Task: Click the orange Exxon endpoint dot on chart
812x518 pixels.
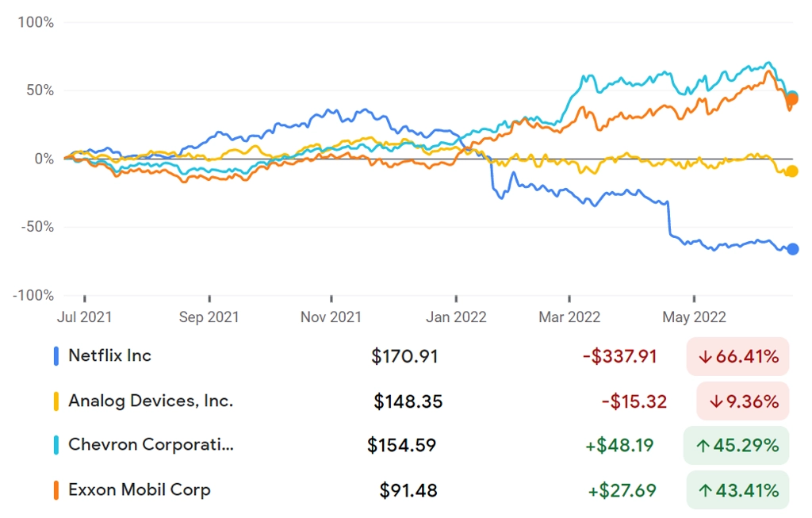Action: click(791, 100)
